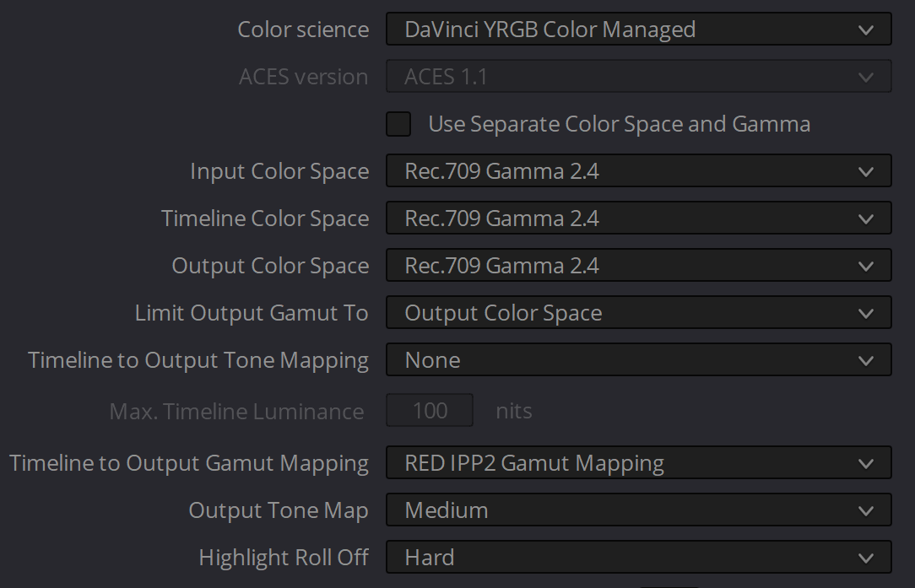Click the 'Highlight Roll Off' text label
The image size is (915, 588).
284,558
